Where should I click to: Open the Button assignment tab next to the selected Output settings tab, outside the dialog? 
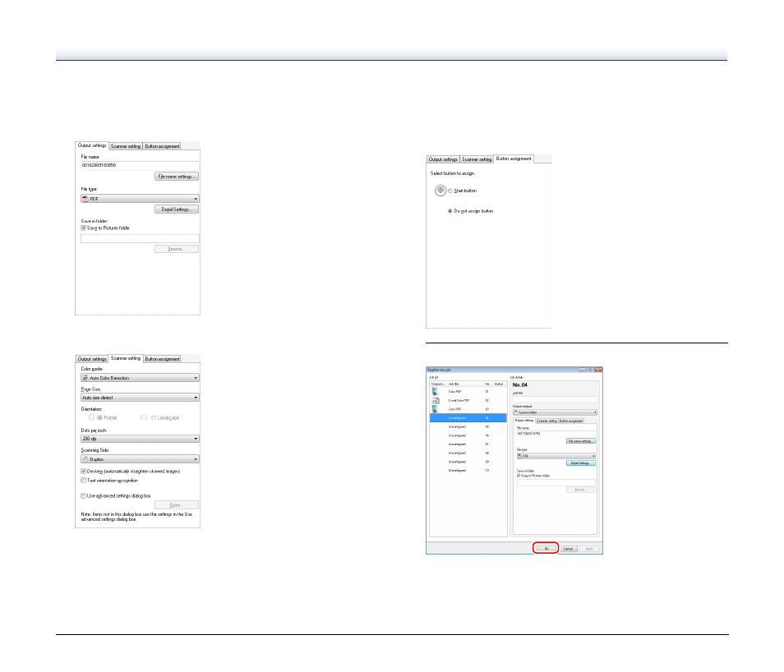click(162, 146)
